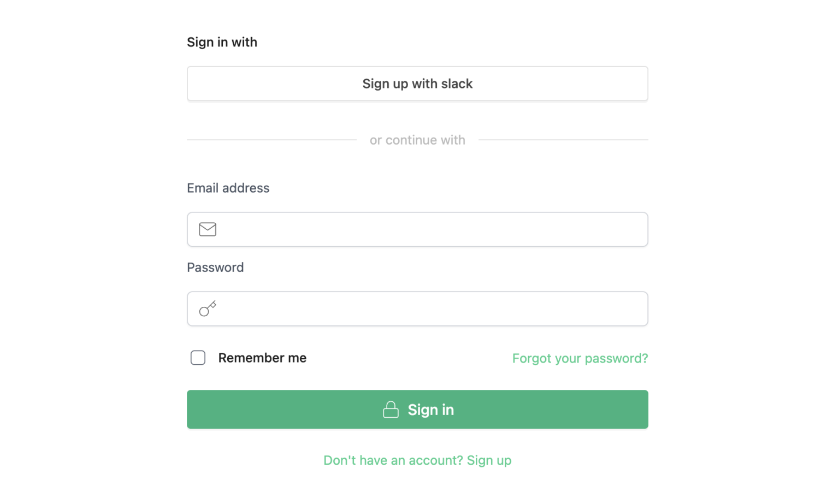
Task: Focus the Password input field
Action: pos(432,309)
